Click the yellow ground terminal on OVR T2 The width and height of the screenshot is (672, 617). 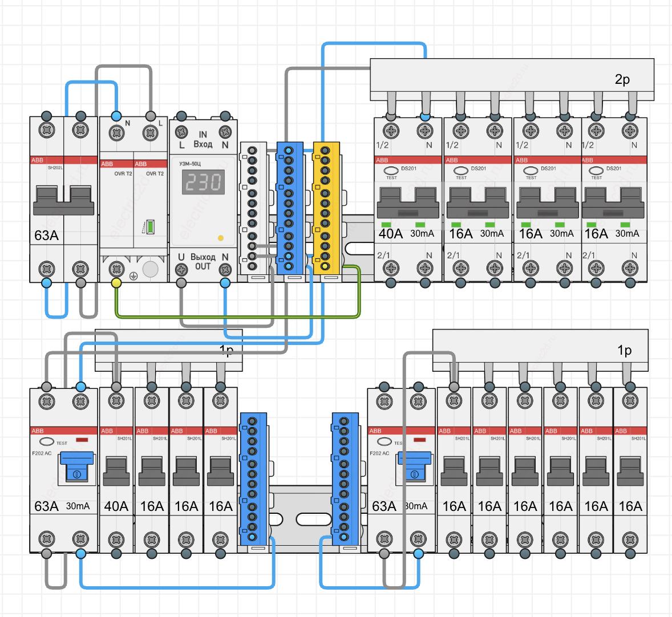pos(116,282)
